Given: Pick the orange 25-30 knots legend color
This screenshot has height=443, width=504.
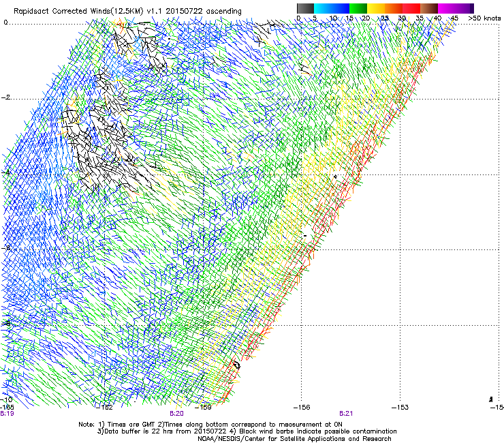Looking at the screenshot, I should (394, 8).
